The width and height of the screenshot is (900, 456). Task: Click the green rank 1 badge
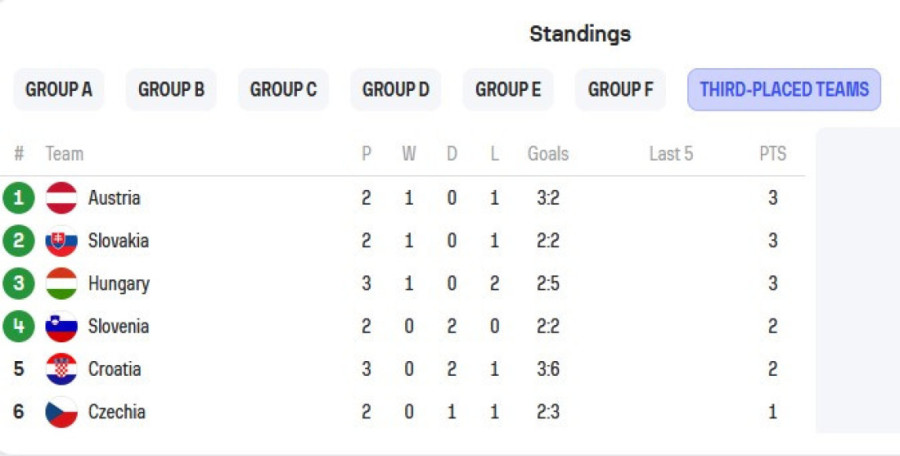coord(18,198)
